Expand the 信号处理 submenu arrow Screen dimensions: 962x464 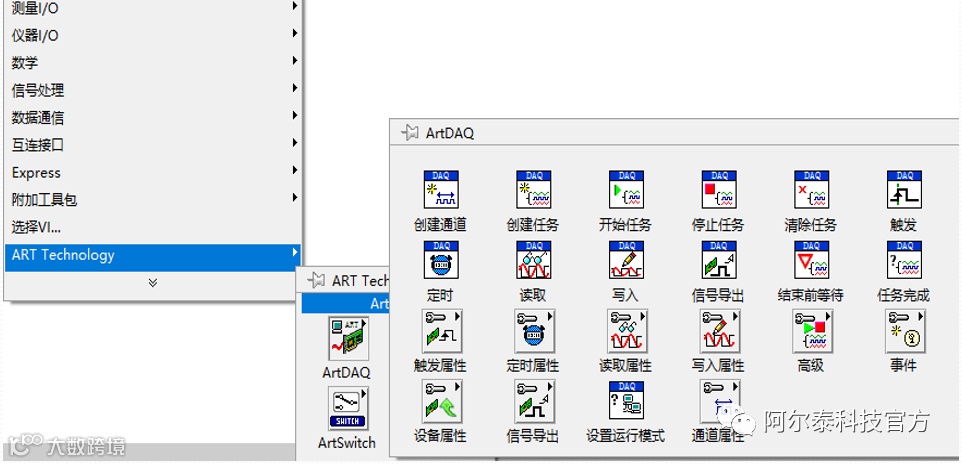click(x=295, y=88)
